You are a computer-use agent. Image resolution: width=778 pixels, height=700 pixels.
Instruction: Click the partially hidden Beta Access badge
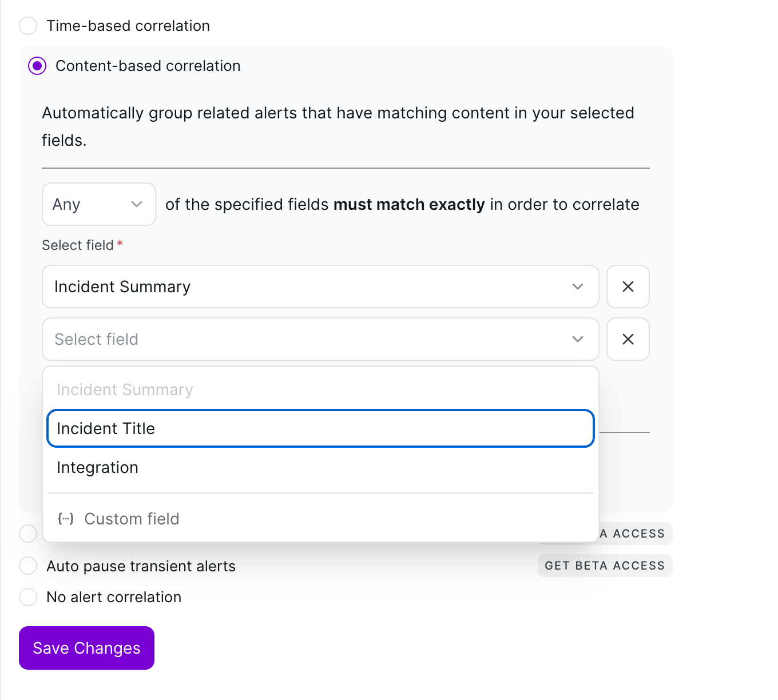635,534
